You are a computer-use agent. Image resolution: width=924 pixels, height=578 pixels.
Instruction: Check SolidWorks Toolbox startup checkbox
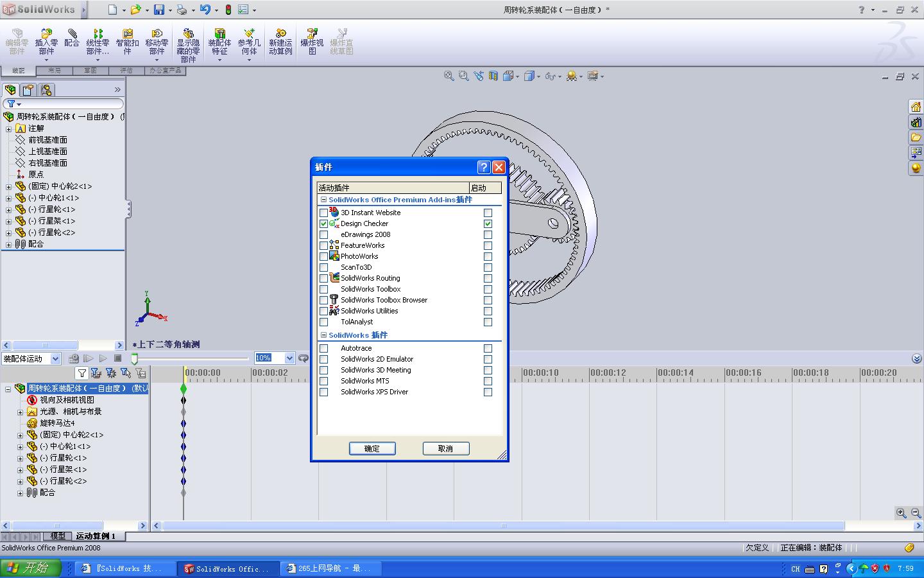tap(488, 289)
